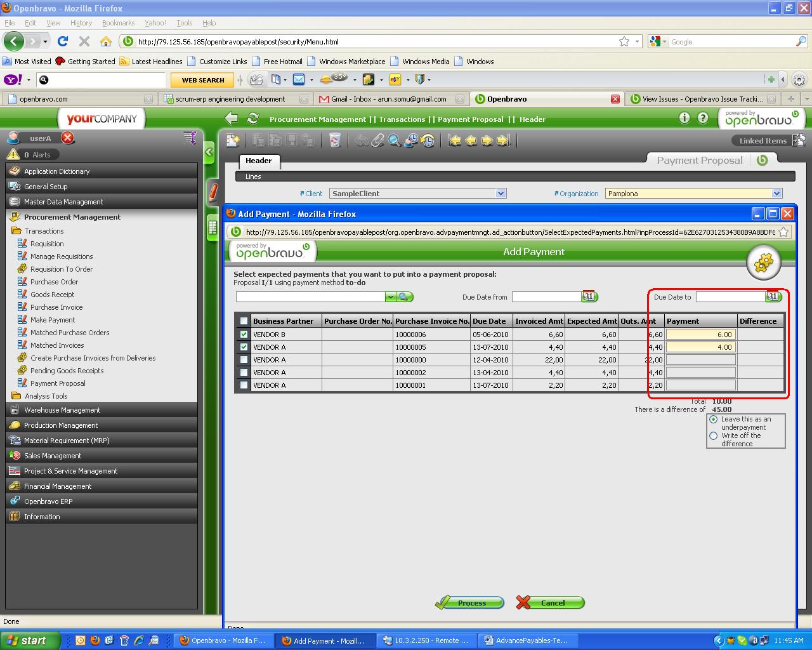The image size is (812, 650).
Task: Go to first record arrow icon
Action: click(x=455, y=140)
